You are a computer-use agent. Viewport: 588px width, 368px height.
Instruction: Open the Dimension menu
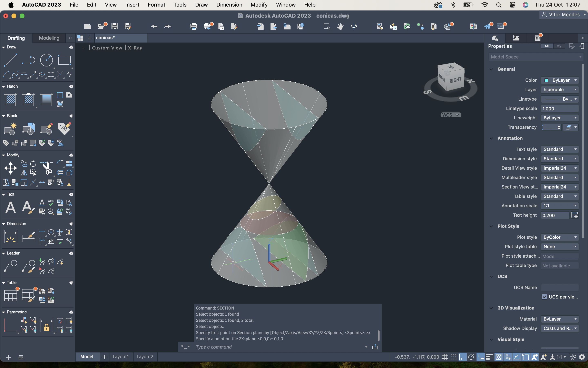(229, 5)
